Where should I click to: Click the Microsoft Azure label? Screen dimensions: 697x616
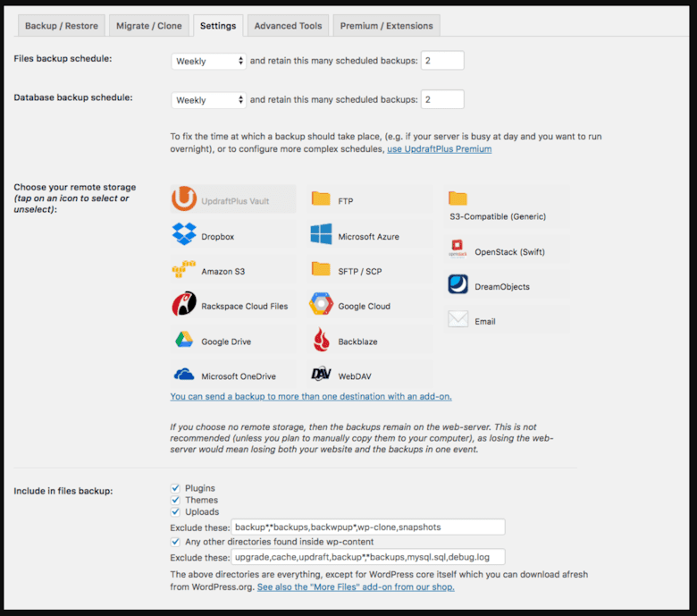coord(368,237)
